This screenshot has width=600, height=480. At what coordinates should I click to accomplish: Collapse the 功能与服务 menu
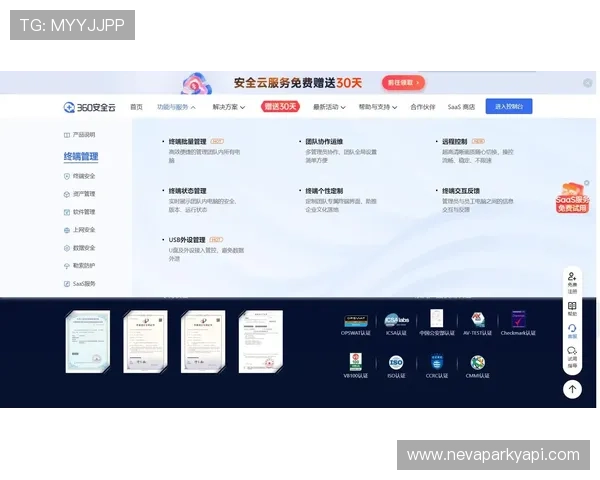pyautogui.click(x=176, y=107)
